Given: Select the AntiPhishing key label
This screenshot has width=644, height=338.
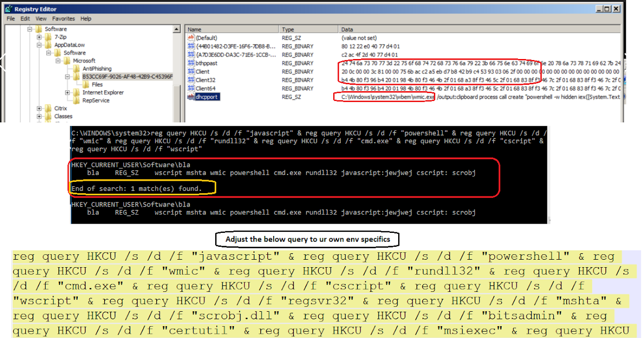Looking at the screenshot, I should pos(97,69).
